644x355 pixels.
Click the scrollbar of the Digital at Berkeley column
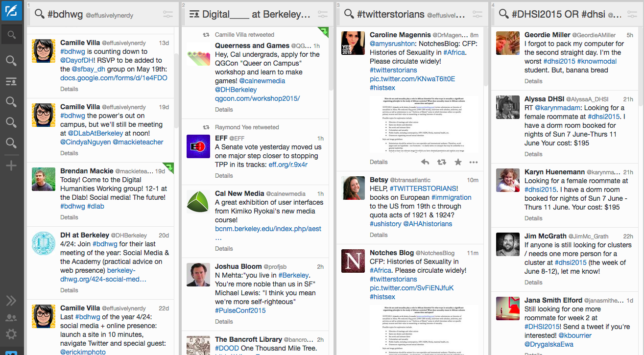point(331,60)
